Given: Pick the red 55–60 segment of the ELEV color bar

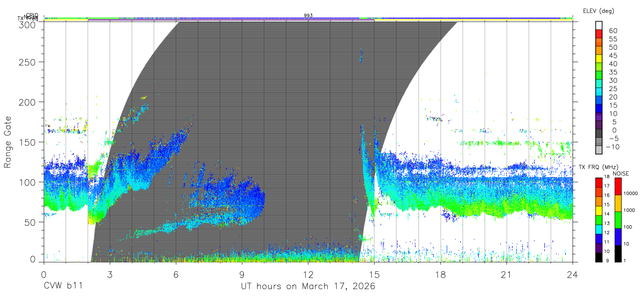Looking at the screenshot, I should tap(598, 35).
